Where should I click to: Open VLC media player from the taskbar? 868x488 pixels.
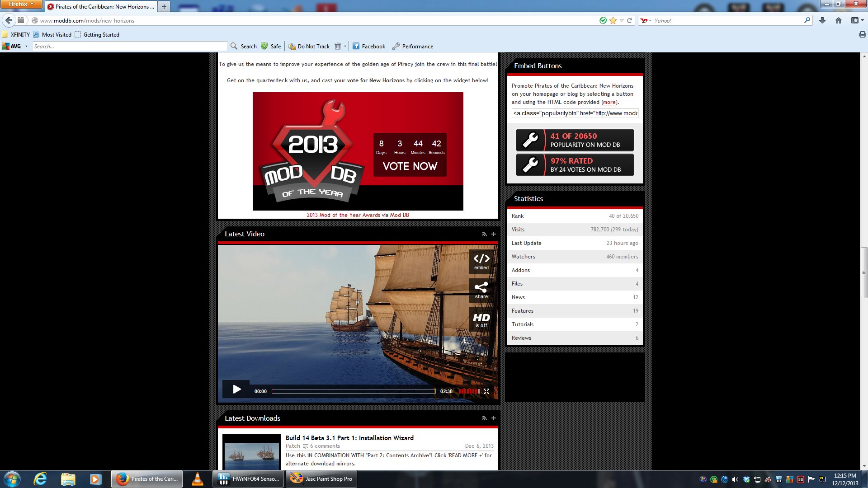pyautogui.click(x=198, y=479)
